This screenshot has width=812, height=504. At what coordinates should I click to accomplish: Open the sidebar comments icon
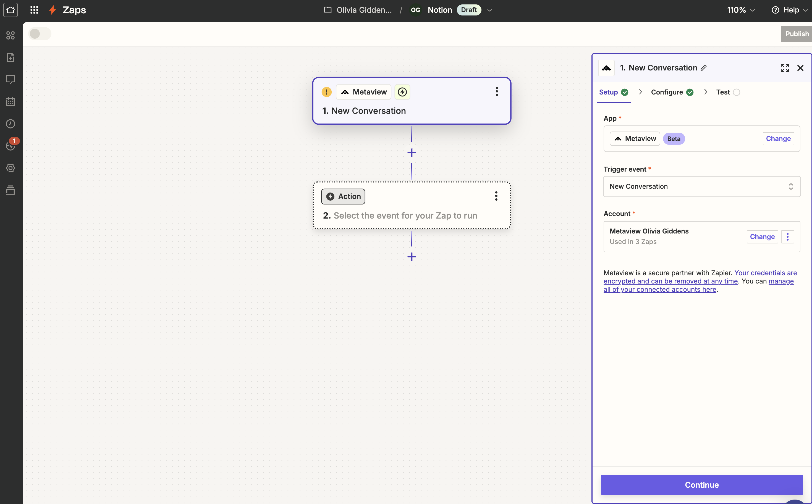pyautogui.click(x=10, y=79)
